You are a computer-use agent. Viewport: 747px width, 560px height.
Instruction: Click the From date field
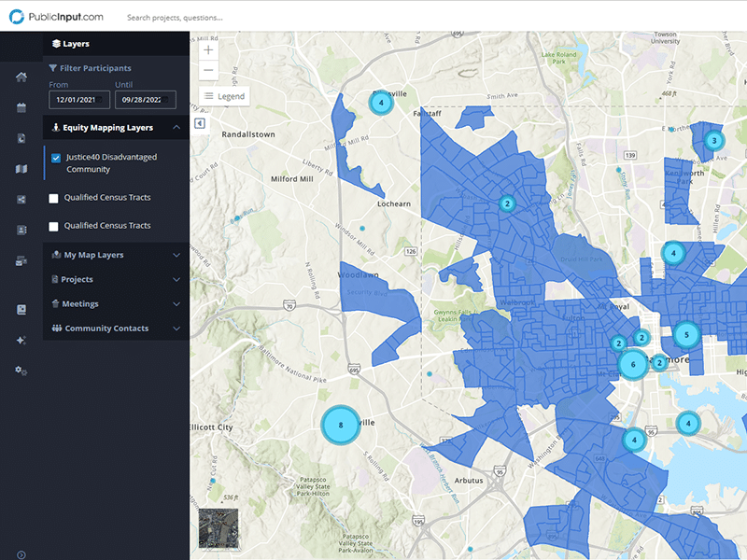tap(79, 100)
